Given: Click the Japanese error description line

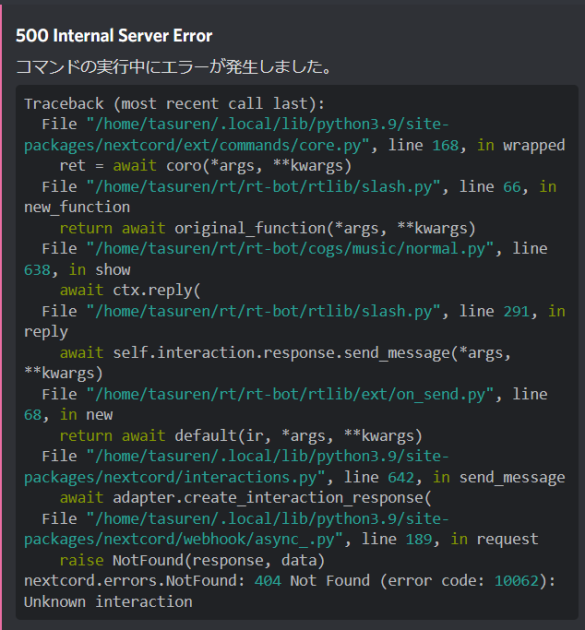Looking at the screenshot, I should click(x=174, y=67).
